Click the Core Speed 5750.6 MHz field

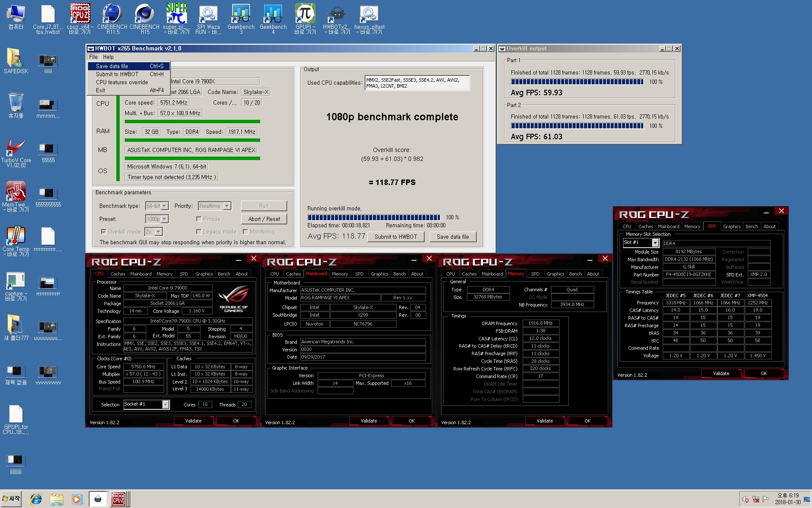(x=143, y=367)
